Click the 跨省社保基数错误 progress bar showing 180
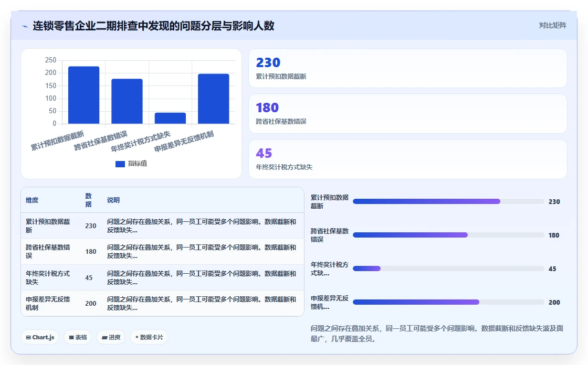Screen dimensions: 588x365 click(x=448, y=235)
